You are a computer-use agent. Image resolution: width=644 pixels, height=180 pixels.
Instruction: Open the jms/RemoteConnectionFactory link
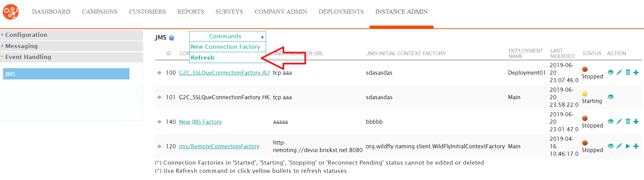click(x=219, y=146)
